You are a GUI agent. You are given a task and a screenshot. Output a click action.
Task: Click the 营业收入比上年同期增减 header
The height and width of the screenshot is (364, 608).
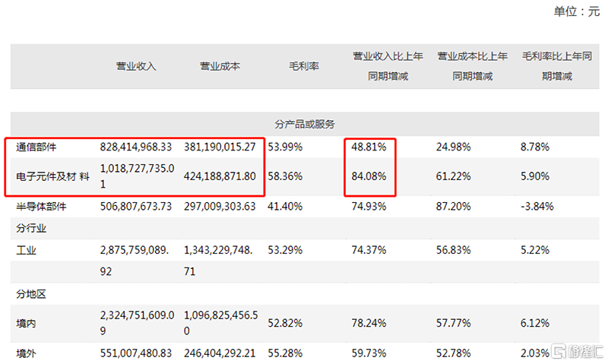tap(388, 66)
